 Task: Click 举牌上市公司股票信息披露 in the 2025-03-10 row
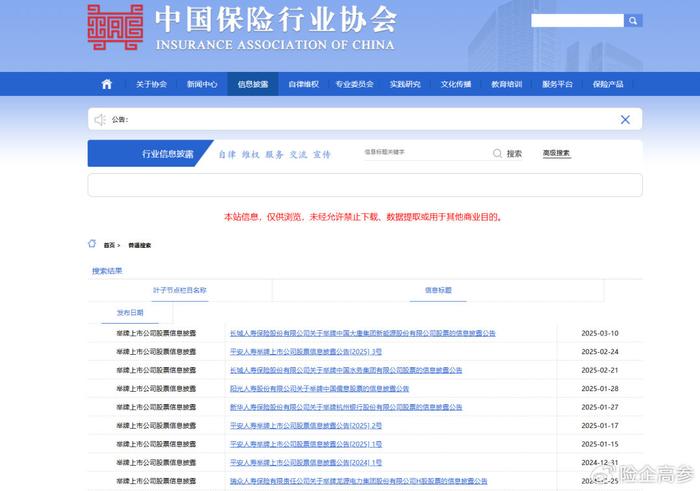point(156,333)
